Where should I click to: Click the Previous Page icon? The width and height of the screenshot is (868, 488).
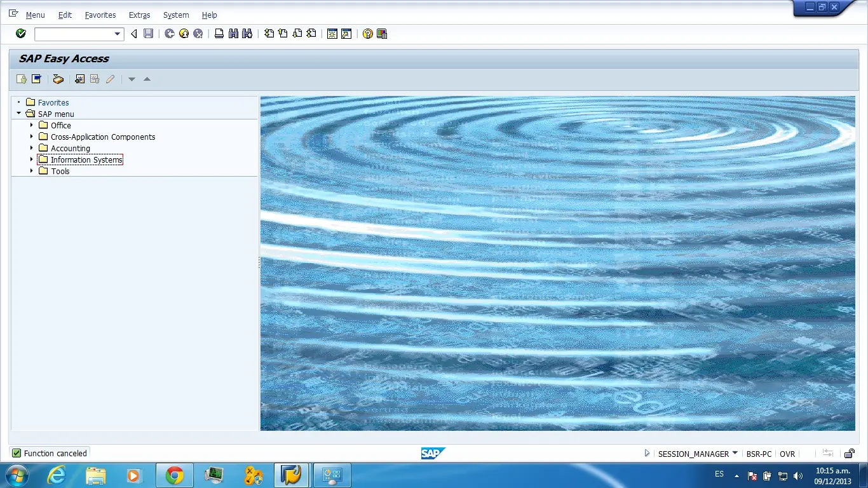coord(283,34)
